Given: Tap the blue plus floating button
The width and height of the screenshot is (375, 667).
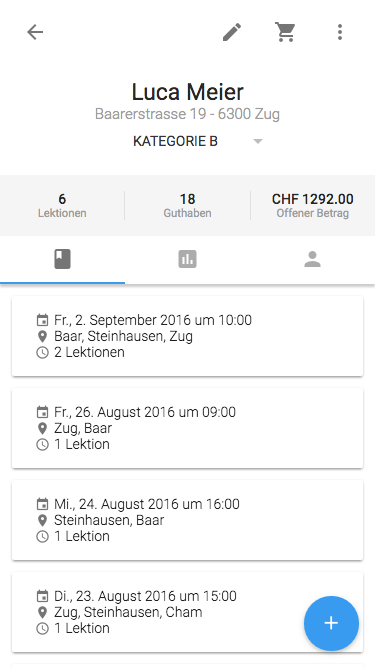Looking at the screenshot, I should (331, 623).
